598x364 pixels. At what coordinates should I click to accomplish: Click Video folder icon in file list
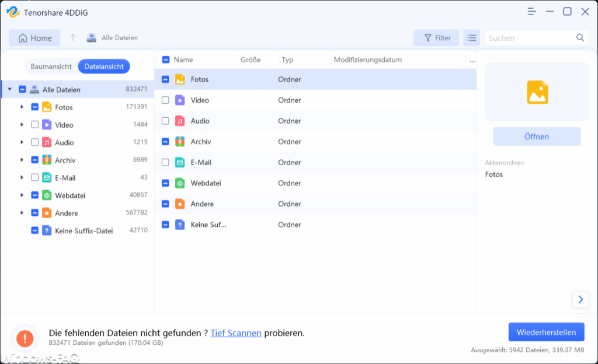[x=180, y=100]
